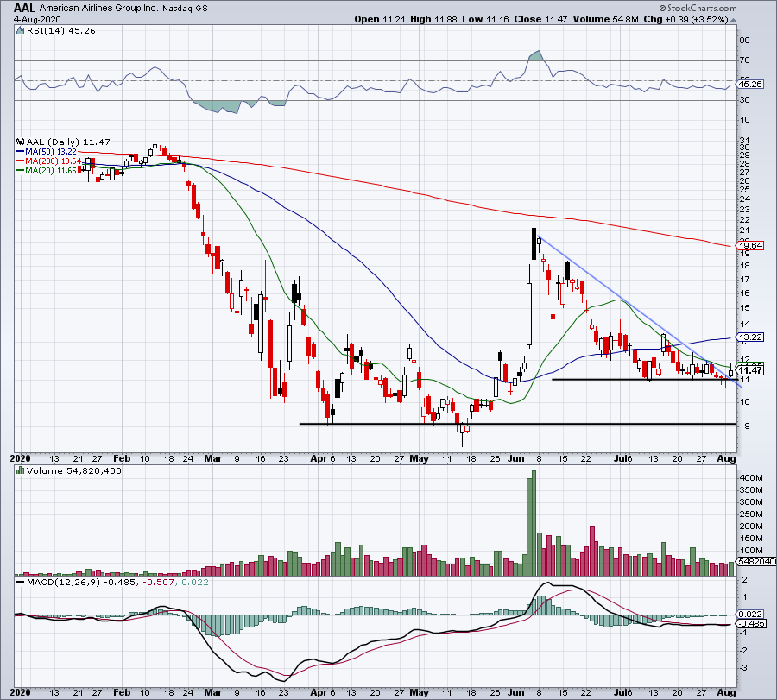Click the green MA(20) legend line swatch
Image resolution: width=777 pixels, height=700 pixels.
point(21,170)
